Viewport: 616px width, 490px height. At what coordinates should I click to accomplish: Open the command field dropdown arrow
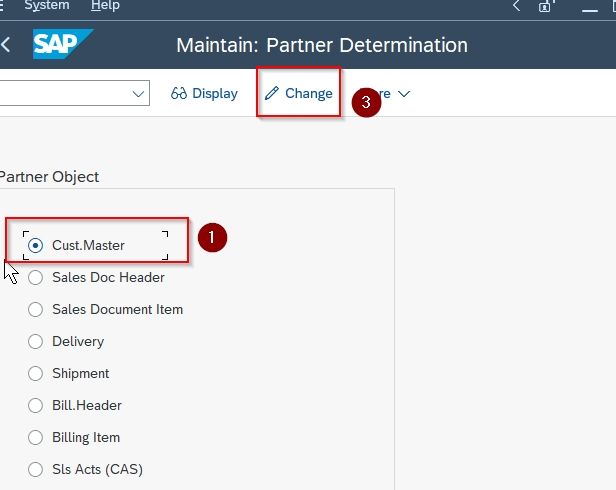click(x=138, y=94)
